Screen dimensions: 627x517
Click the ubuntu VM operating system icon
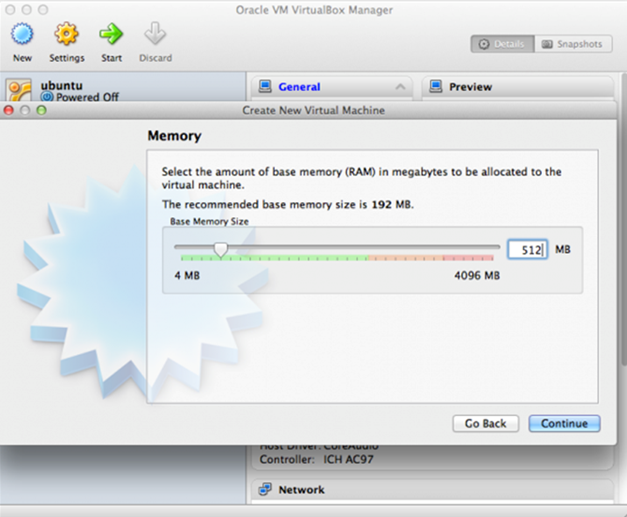(x=19, y=90)
